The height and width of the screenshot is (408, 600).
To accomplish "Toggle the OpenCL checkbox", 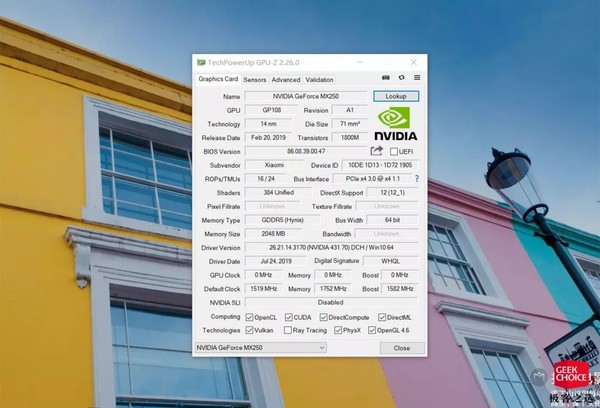I will 249,317.
